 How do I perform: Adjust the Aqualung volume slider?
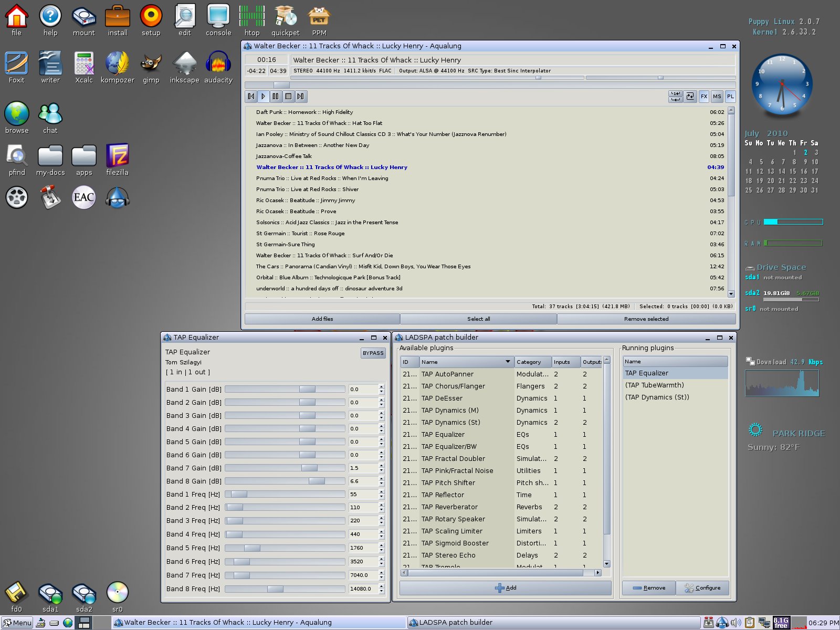coord(437,78)
